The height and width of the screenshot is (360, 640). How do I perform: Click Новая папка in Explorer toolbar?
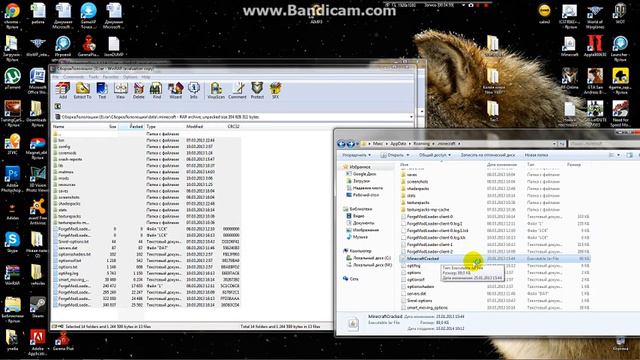[536, 155]
